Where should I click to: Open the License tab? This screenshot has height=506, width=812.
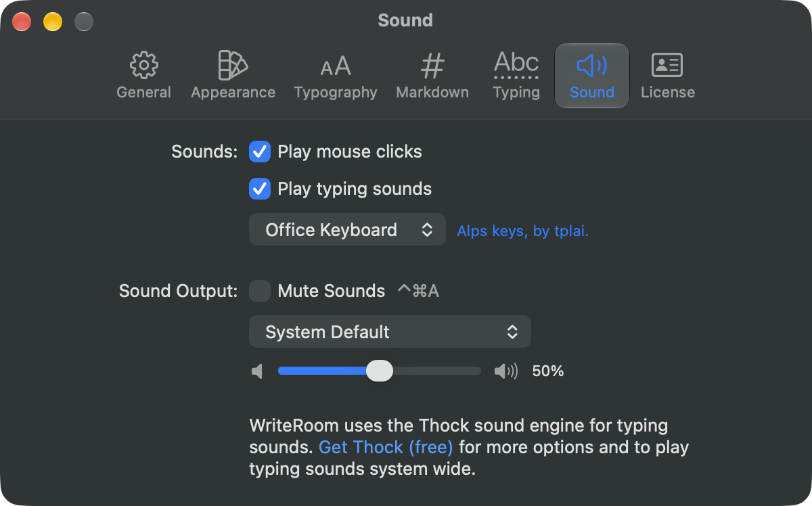668,76
